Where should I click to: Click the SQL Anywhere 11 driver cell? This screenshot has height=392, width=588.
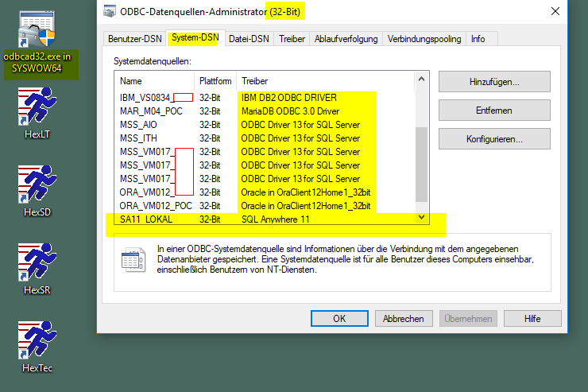pos(275,219)
